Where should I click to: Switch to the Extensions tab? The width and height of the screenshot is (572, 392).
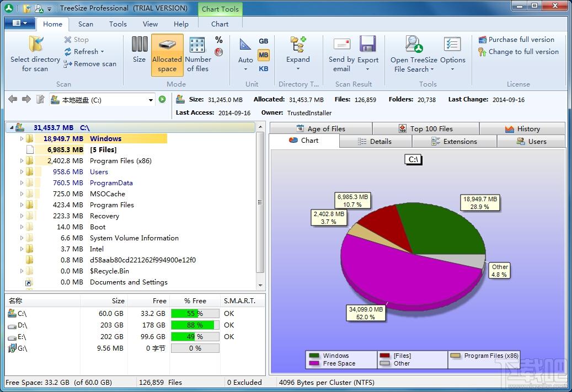click(454, 142)
